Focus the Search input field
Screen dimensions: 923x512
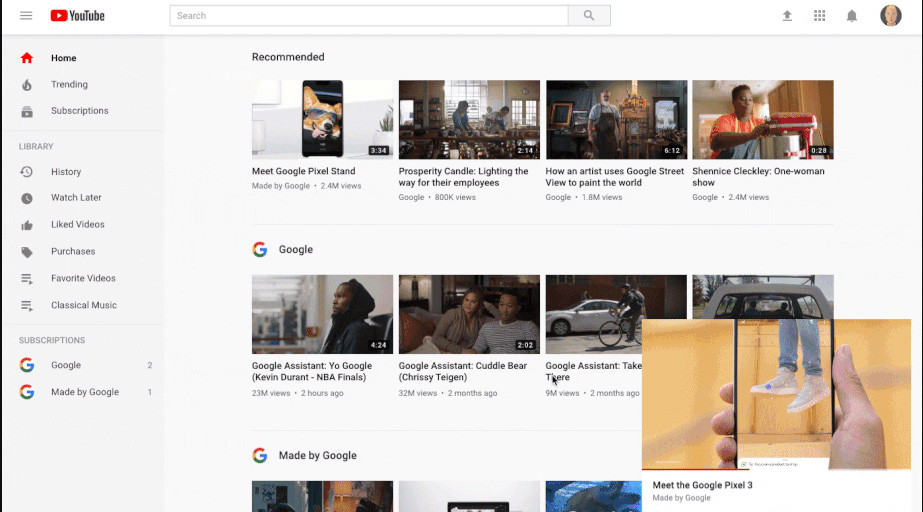click(x=369, y=16)
